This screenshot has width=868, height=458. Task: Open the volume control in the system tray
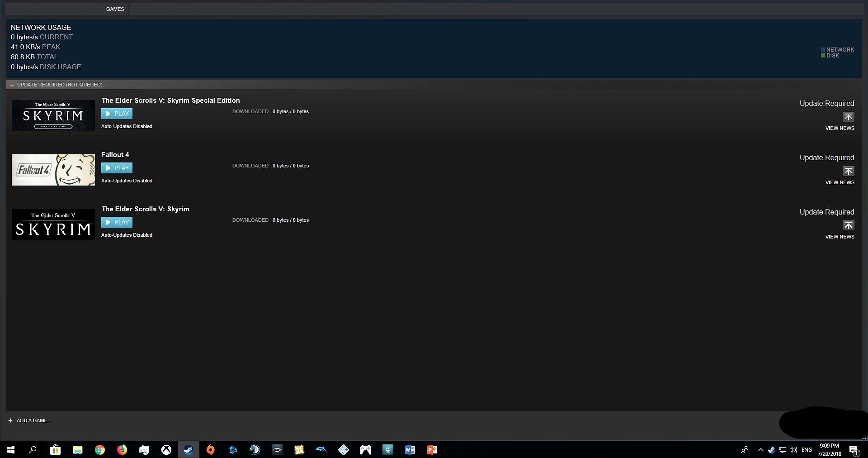pyautogui.click(x=793, y=450)
